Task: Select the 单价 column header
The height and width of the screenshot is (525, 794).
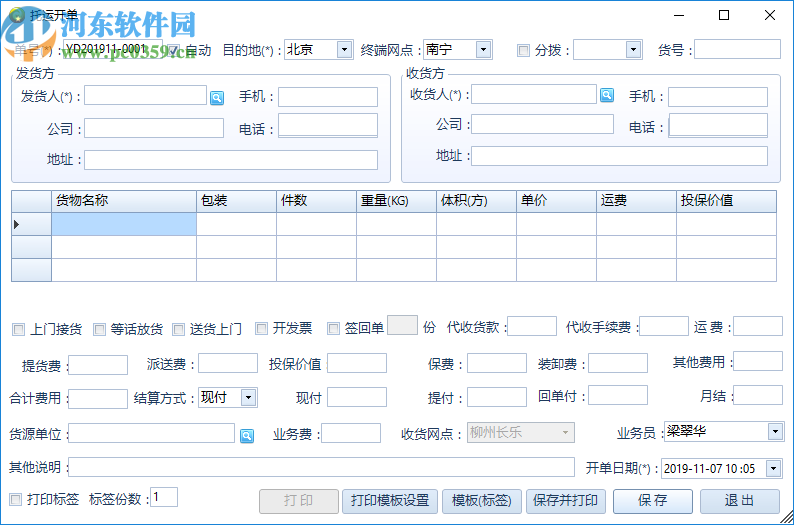Action: (557, 201)
